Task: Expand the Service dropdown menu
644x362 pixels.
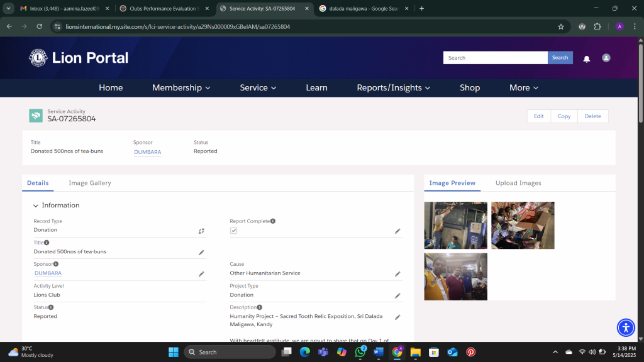Action: [258, 88]
